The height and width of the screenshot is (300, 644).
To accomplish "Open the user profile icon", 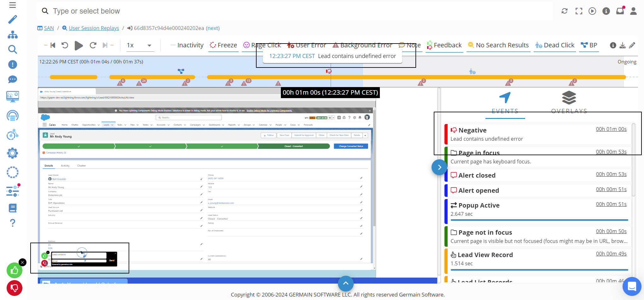I will click(633, 11).
